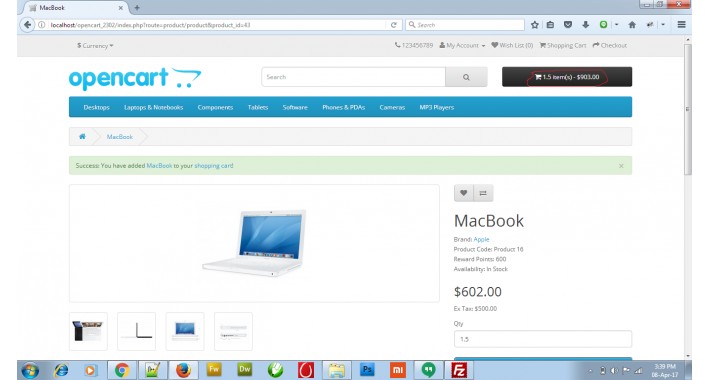Open Hangouts taskbar icon
Image resolution: width=710 pixels, height=380 pixels.
(428, 370)
